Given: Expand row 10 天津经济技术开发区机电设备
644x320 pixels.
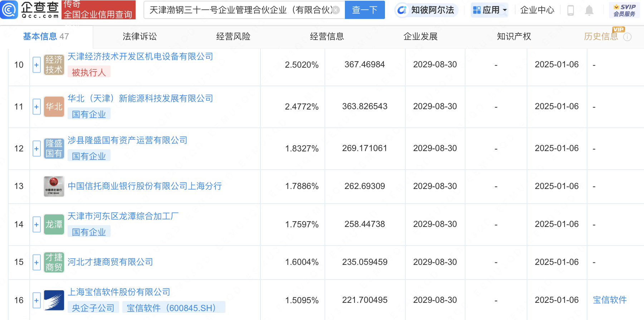Looking at the screenshot, I should [36, 65].
